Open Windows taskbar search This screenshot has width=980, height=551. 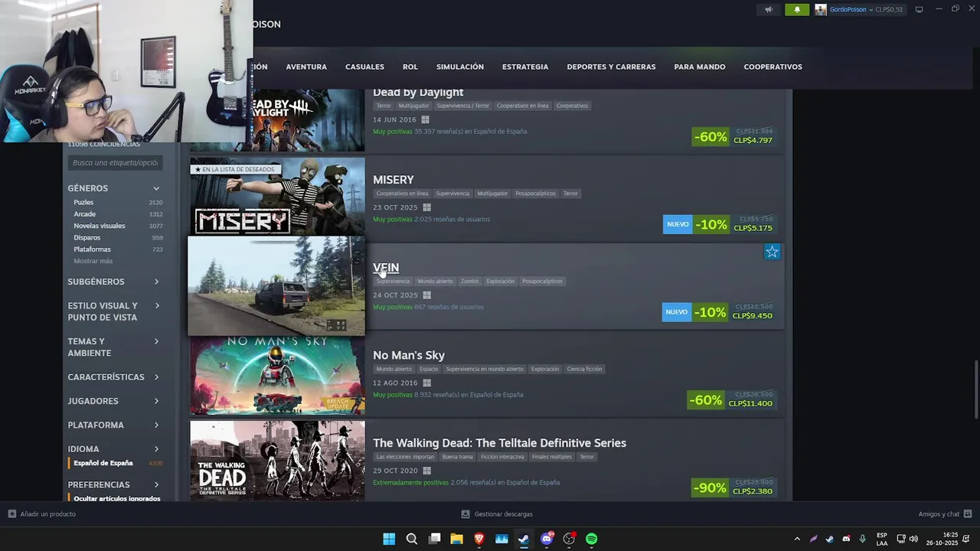[x=412, y=539]
